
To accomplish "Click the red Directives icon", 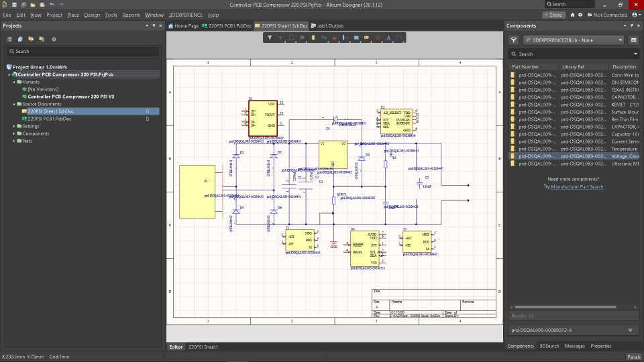I will [x=378, y=38].
